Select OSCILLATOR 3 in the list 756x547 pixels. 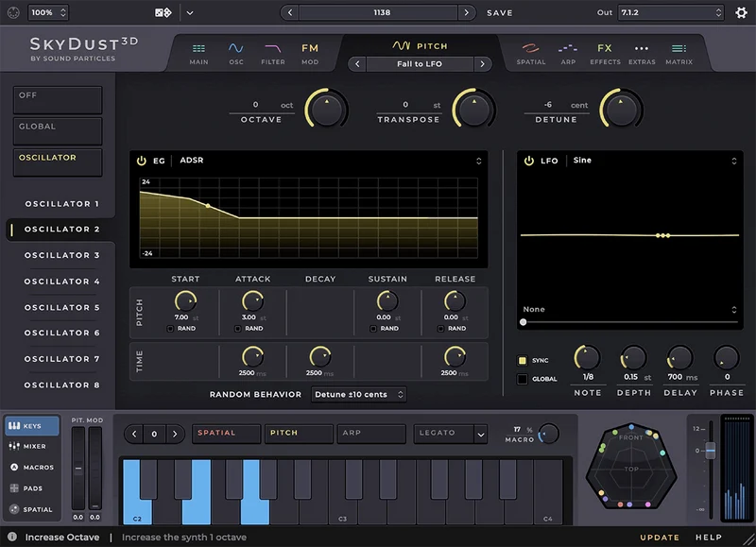[x=61, y=255]
